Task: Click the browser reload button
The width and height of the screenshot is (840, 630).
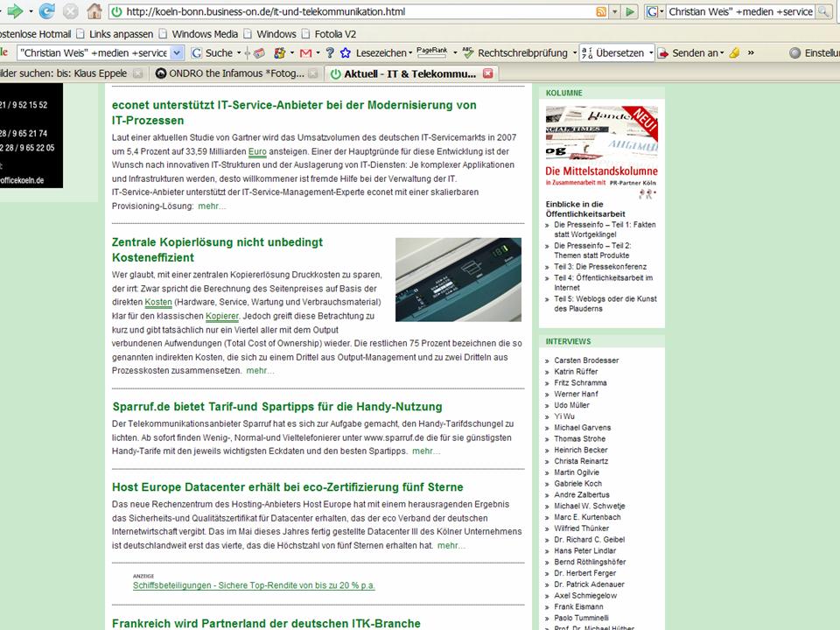Action: coord(47,11)
